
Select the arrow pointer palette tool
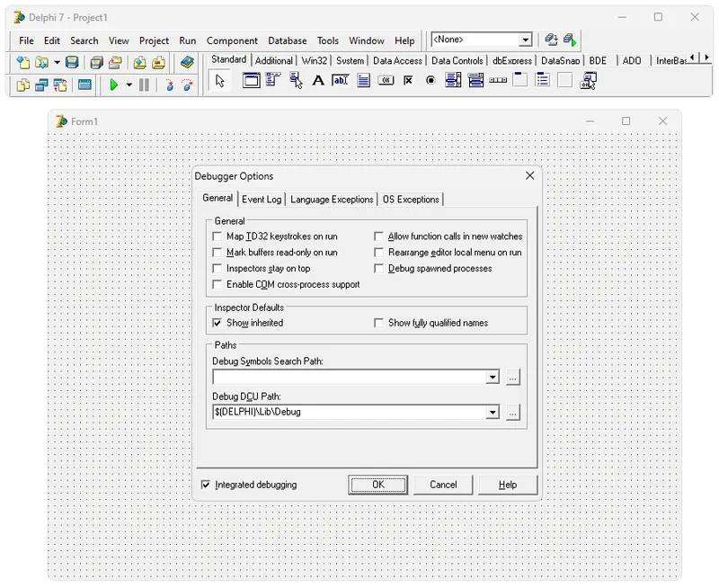pos(220,81)
